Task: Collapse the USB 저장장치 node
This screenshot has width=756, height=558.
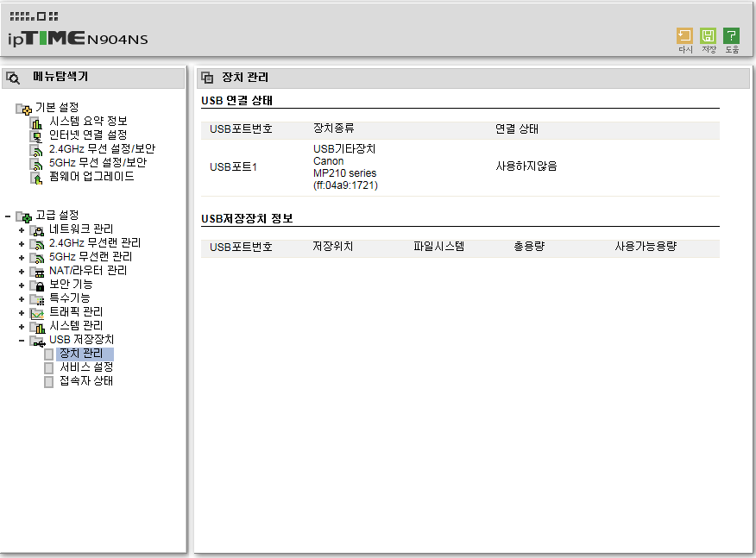Action: pyautogui.click(x=22, y=341)
